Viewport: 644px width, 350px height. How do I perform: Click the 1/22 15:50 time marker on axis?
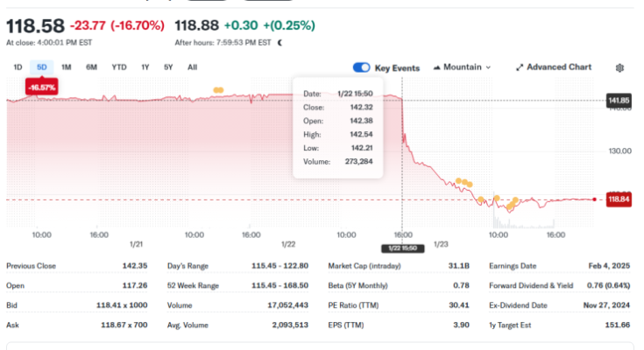click(402, 248)
